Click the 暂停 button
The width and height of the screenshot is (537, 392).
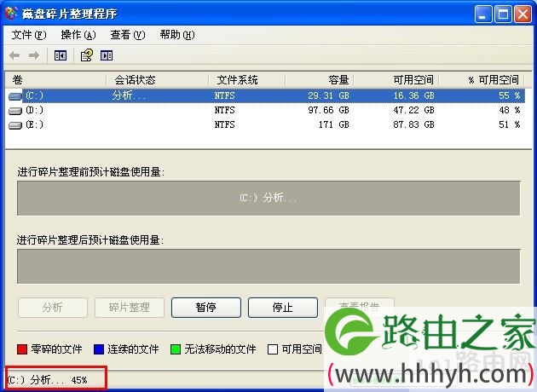[205, 307]
